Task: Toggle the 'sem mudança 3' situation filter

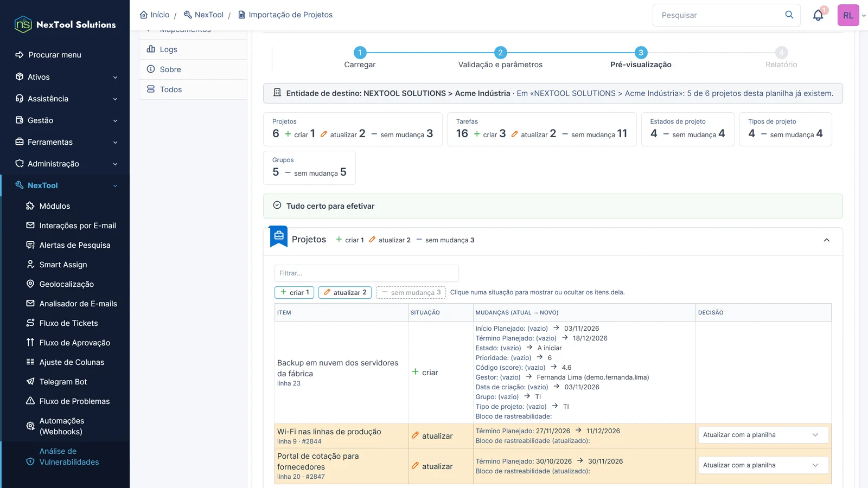Action: click(x=411, y=292)
